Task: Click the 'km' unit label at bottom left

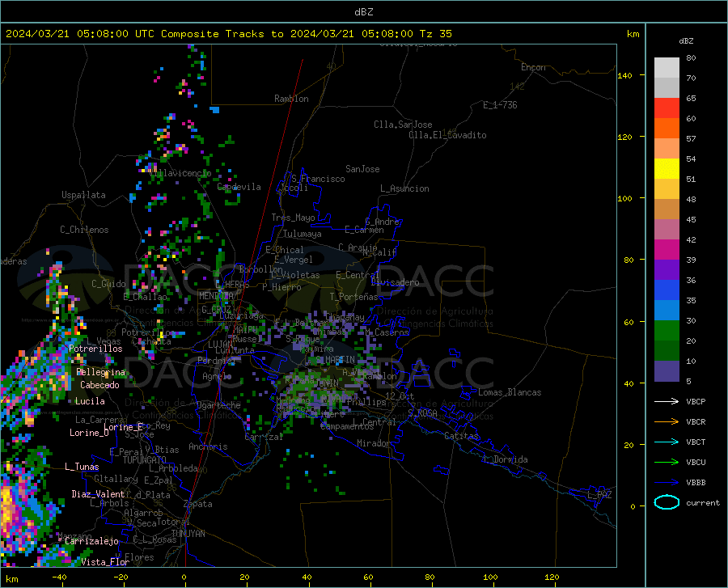Action: click(11, 579)
